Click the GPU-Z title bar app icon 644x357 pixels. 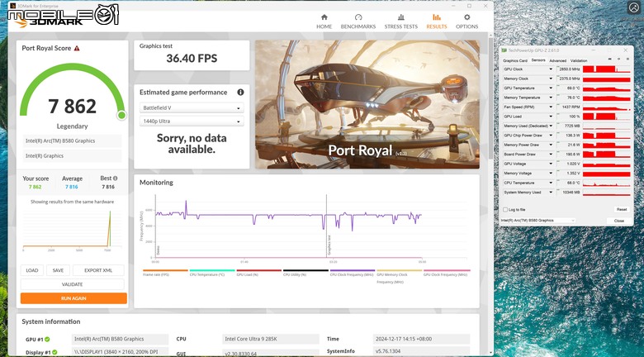[x=504, y=50]
